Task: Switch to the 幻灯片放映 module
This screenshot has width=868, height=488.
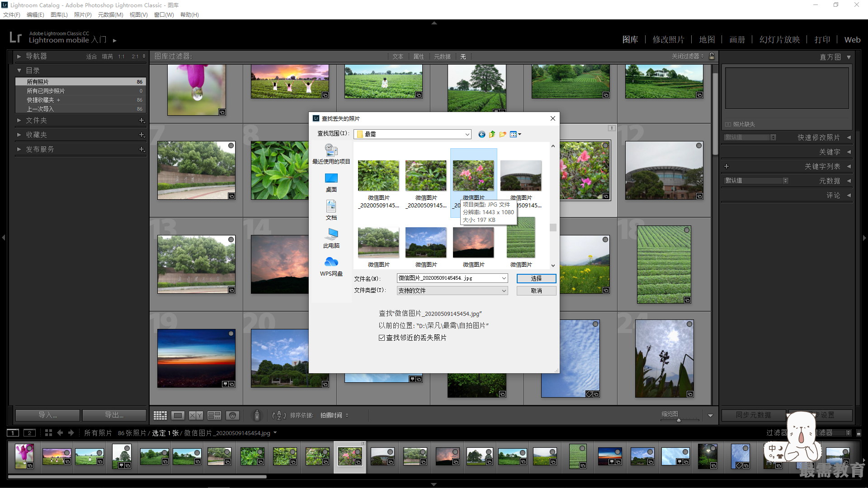Action: (x=779, y=40)
